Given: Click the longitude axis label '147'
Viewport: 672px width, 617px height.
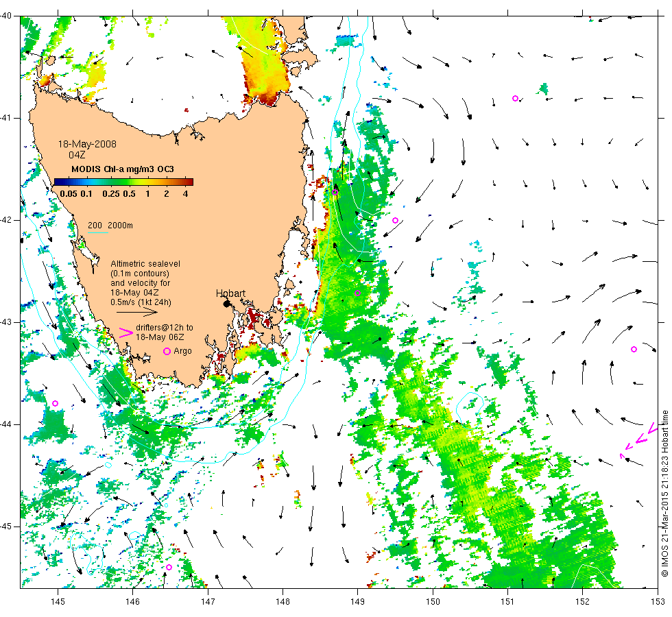Looking at the screenshot, I should [208, 602].
